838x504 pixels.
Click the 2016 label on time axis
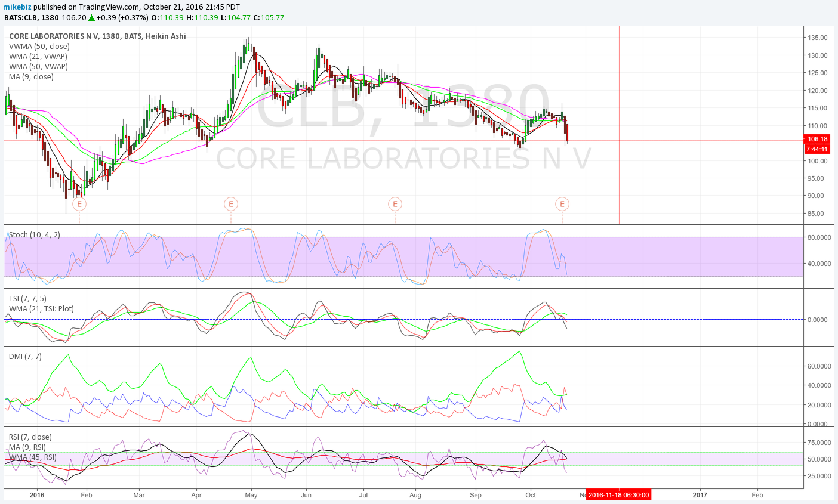[x=37, y=494]
